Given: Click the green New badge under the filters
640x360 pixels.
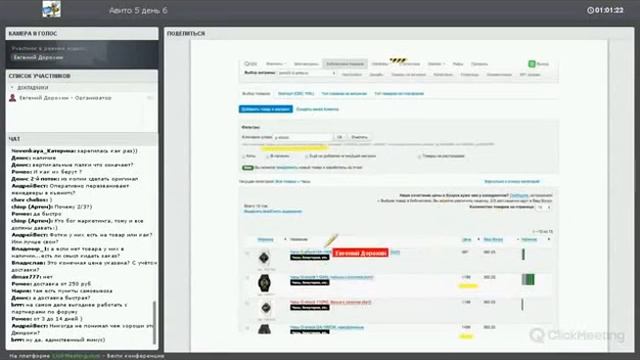Looking at the screenshot, I should click(x=247, y=168).
